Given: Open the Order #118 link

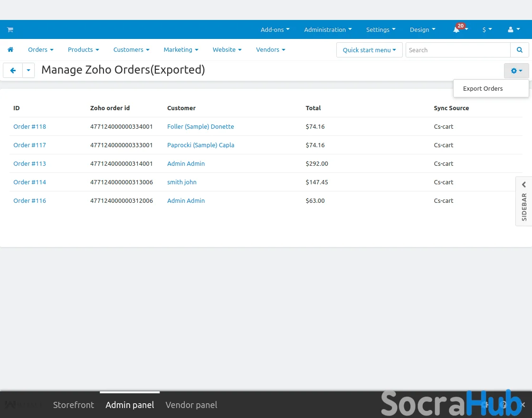Looking at the screenshot, I should [29, 126].
